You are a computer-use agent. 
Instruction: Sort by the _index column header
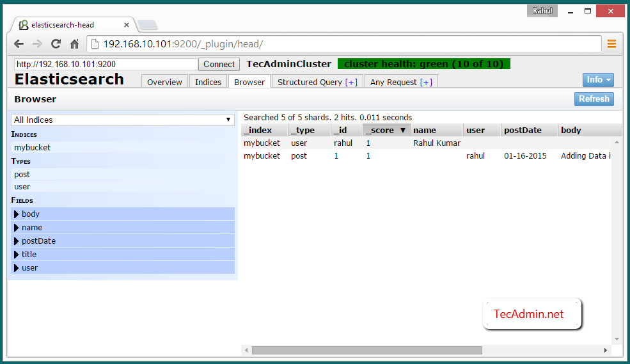pos(264,130)
